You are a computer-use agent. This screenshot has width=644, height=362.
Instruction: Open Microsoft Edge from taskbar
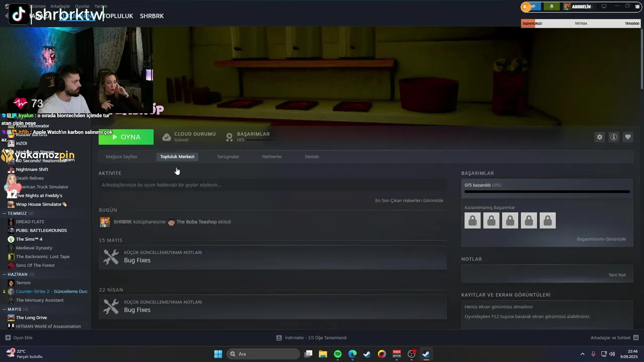[352, 354]
